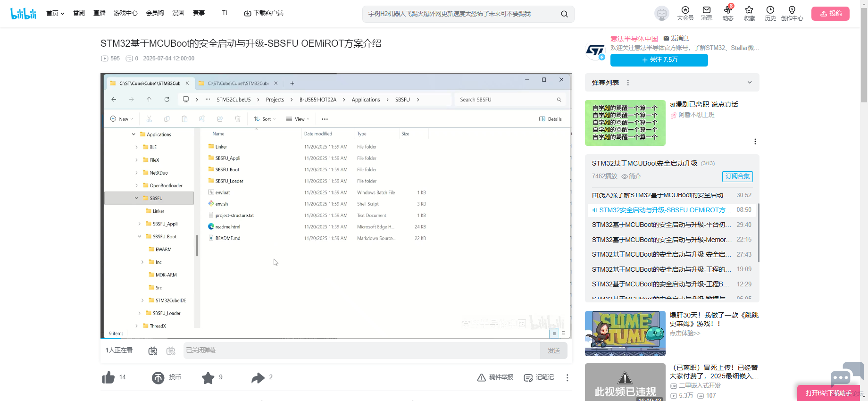Click the 下载客户端 download icon link

point(264,13)
